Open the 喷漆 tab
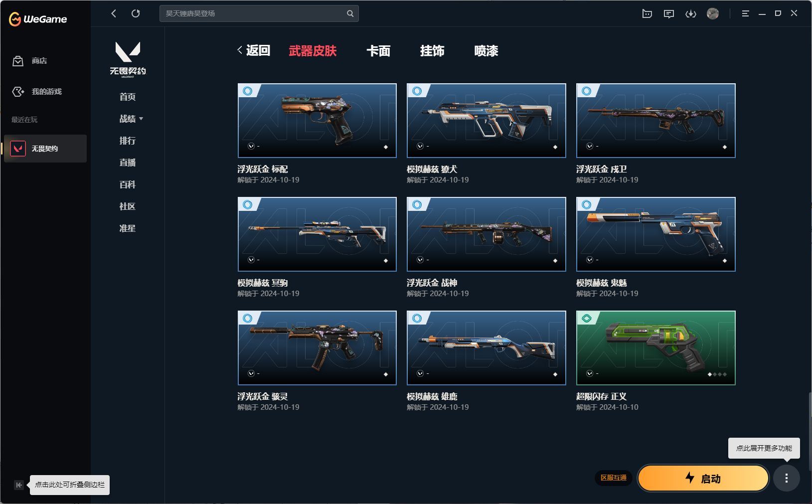This screenshot has width=812, height=504. click(x=486, y=51)
